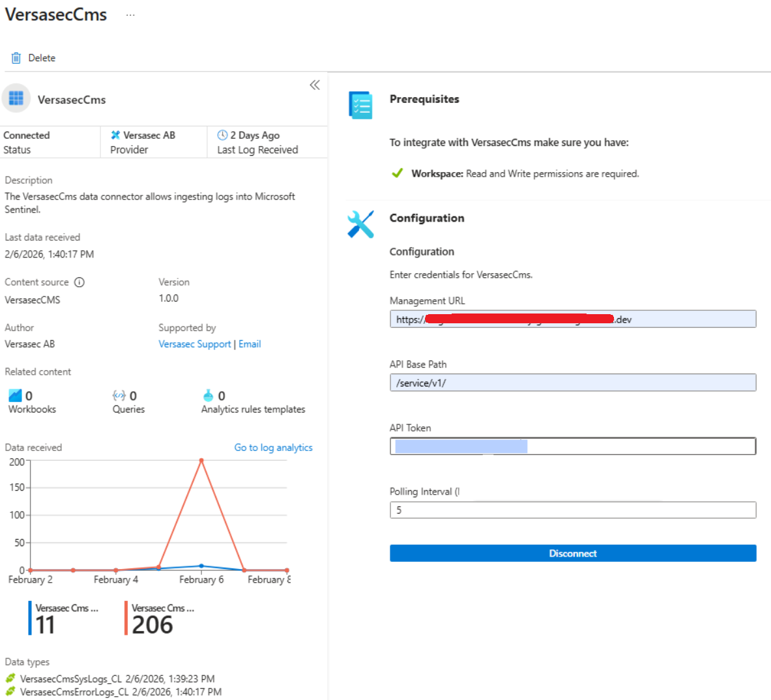This screenshot has height=700, width=771.
Task: Click the clock icon by 2 Days Ago
Action: (222, 135)
